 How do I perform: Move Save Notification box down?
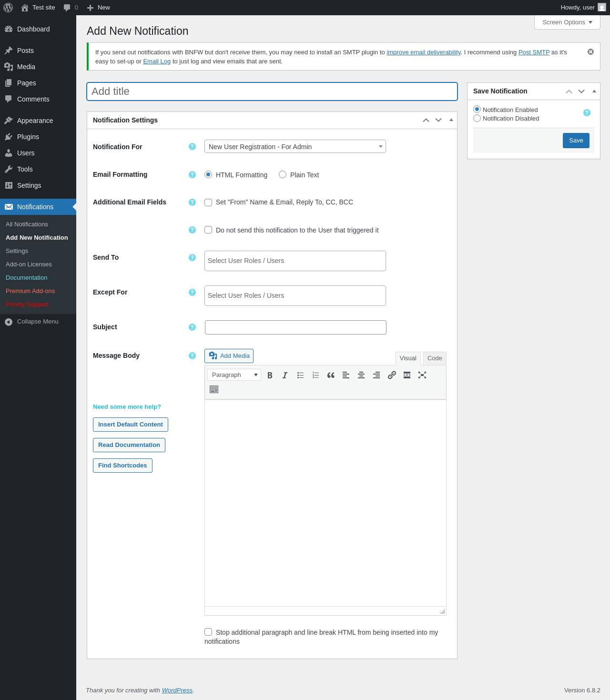tap(581, 91)
